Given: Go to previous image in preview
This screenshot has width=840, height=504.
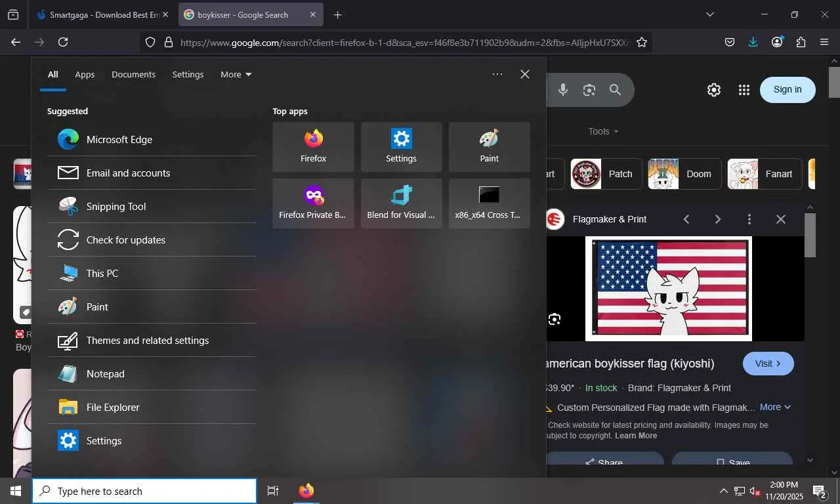Looking at the screenshot, I should point(686,219).
